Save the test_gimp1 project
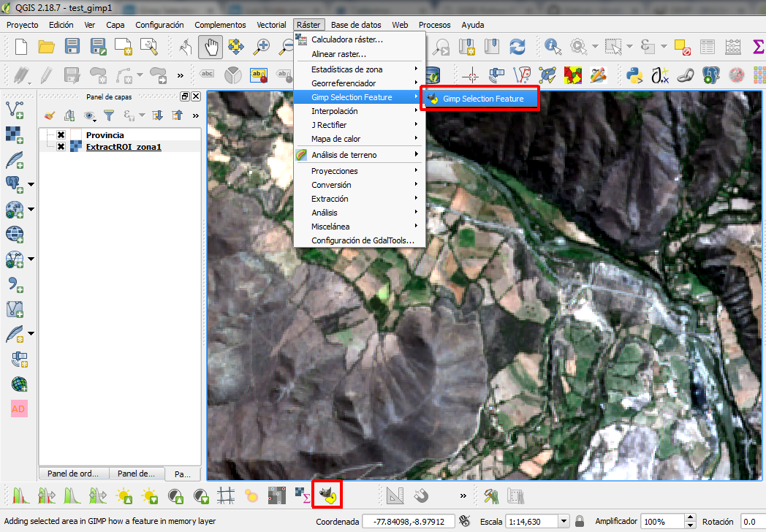The height and width of the screenshot is (532, 766). [x=72, y=45]
